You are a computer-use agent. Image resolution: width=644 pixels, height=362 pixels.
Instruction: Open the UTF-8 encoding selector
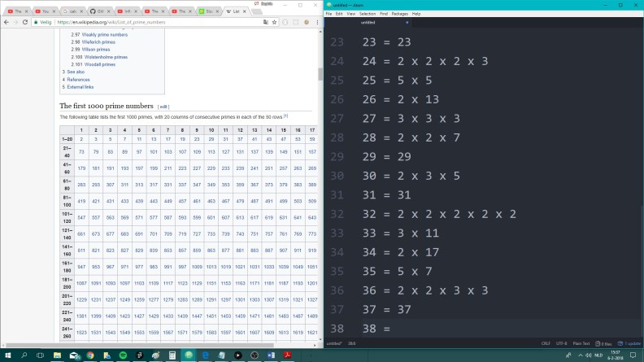561,344
